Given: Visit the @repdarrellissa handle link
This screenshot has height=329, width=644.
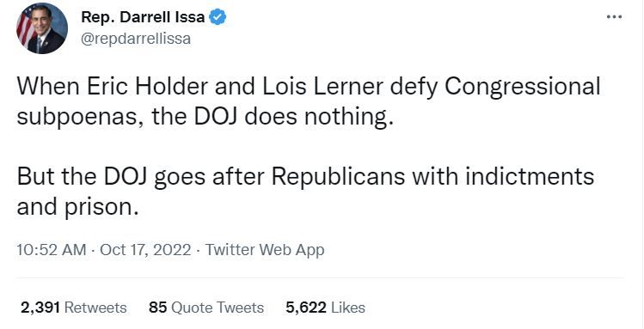Looking at the screenshot, I should tap(136, 39).
